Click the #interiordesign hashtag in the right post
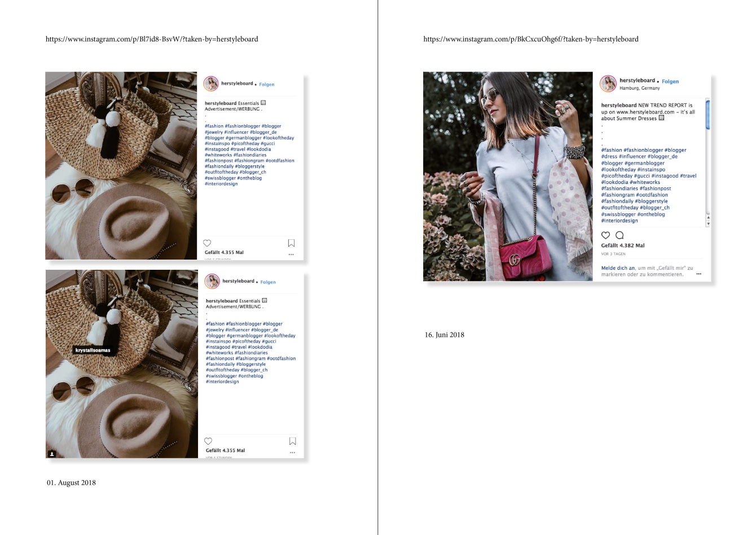The height and width of the screenshot is (535, 756). [x=619, y=221]
